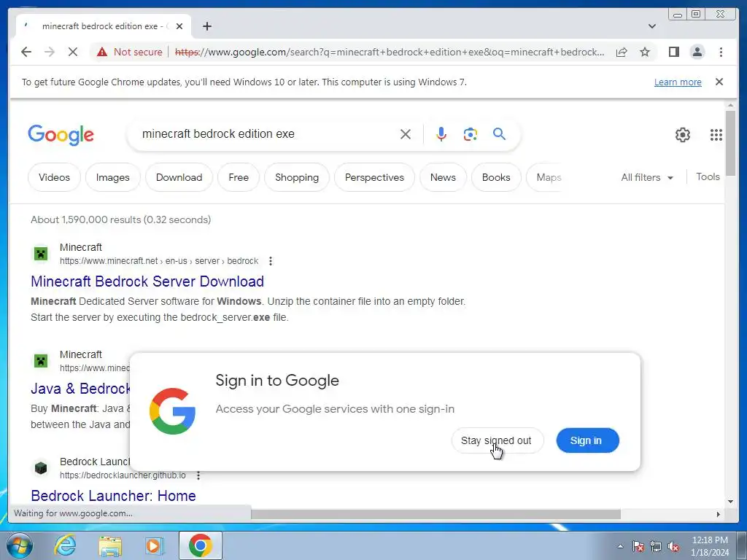Viewport: 747px width, 560px height.
Task: Go back to the previous page
Action: pos(26,52)
